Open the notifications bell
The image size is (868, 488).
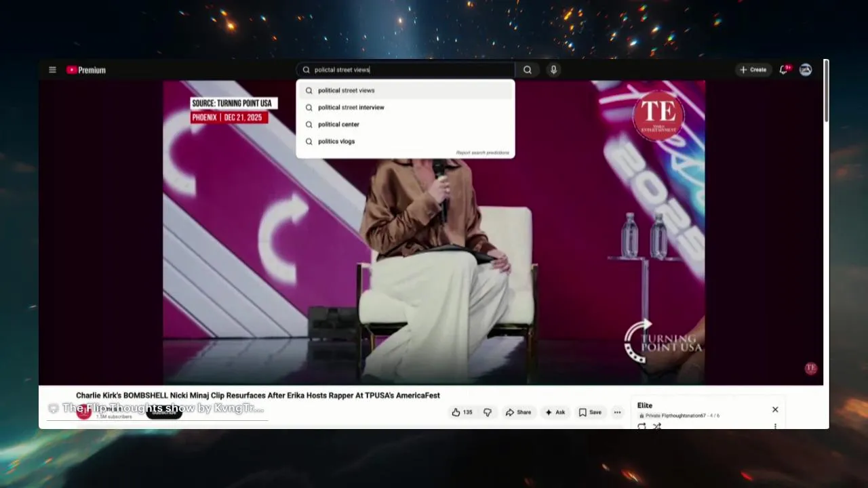(x=784, y=70)
